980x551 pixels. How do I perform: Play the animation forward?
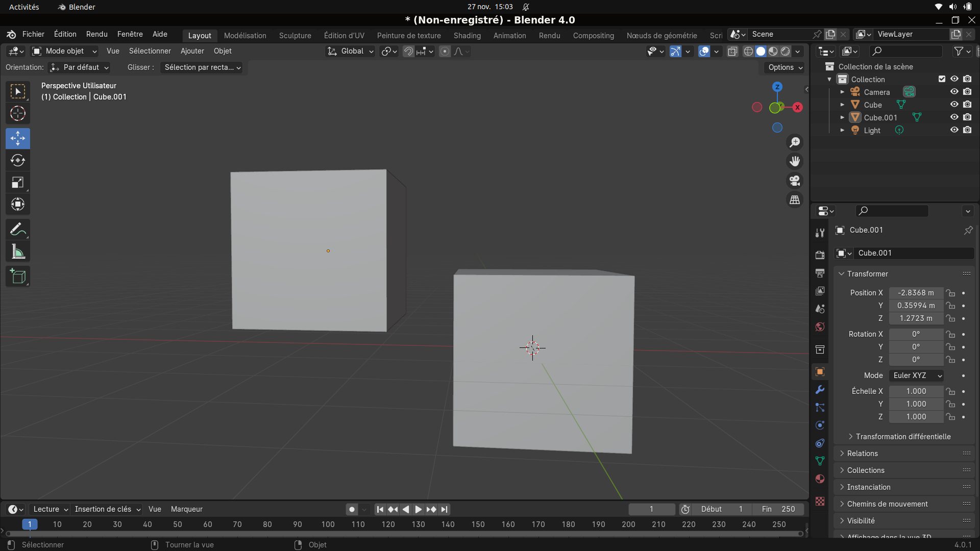coord(418,509)
